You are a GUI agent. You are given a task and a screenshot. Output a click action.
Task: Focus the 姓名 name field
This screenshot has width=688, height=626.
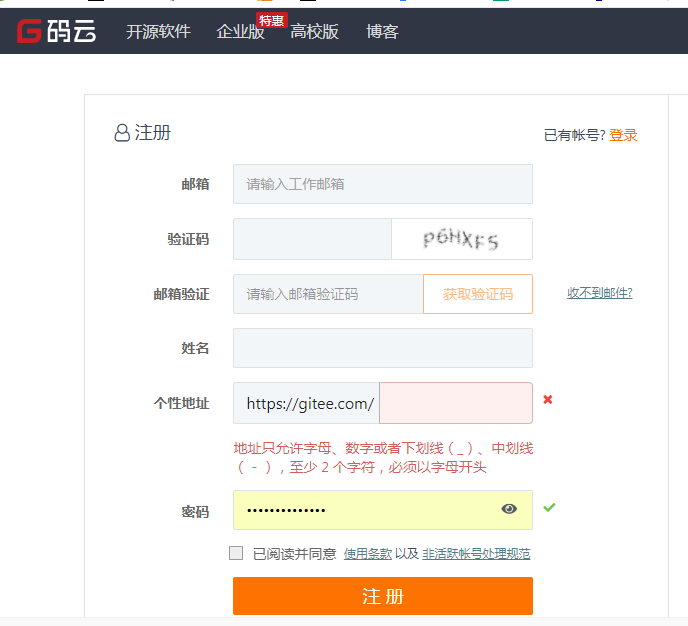click(x=383, y=348)
